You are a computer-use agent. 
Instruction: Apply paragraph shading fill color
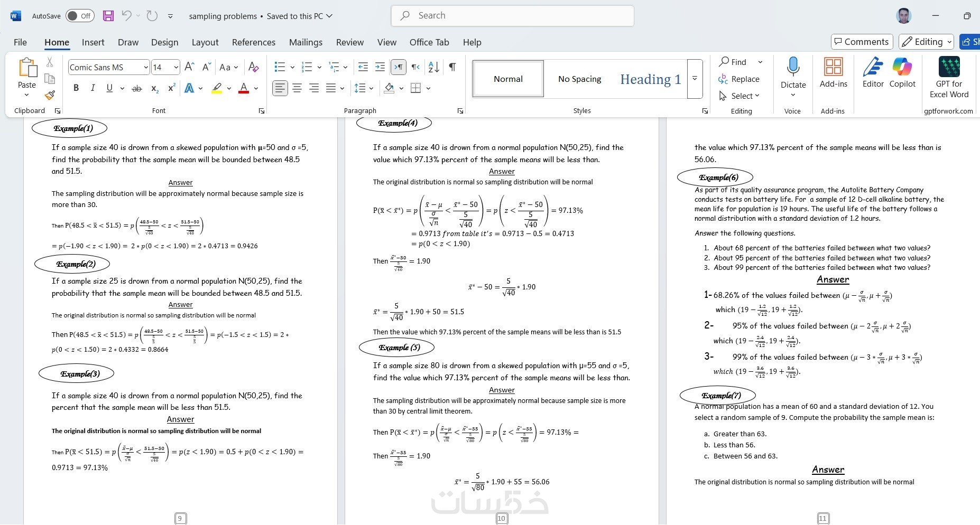pyautogui.click(x=389, y=88)
